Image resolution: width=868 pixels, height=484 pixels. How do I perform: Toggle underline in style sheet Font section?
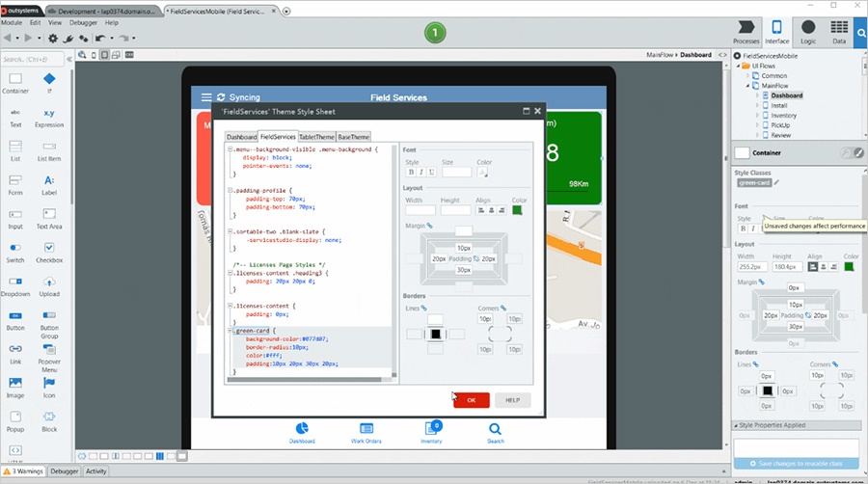pyautogui.click(x=431, y=172)
